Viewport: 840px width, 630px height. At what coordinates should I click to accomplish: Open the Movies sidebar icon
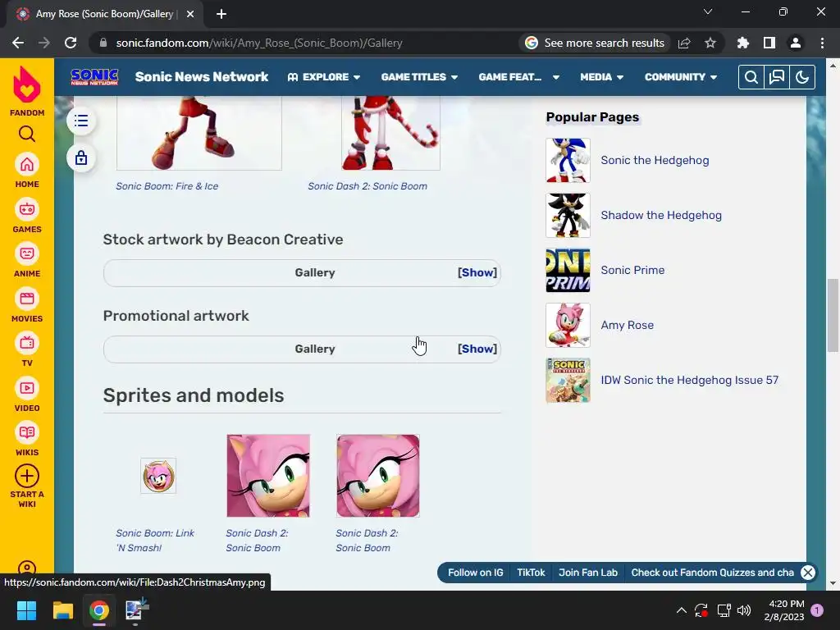(27, 299)
